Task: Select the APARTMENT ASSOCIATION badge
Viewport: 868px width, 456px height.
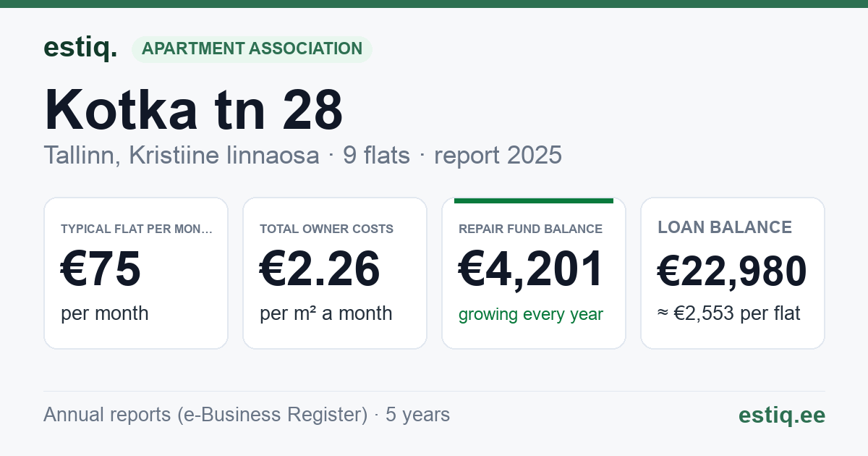Action: [252, 49]
